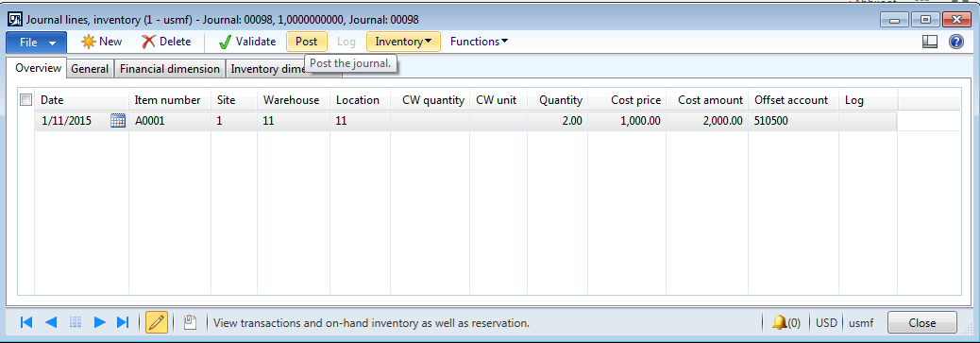
Task: Toggle edit mode pencil icon
Action: tap(157, 322)
